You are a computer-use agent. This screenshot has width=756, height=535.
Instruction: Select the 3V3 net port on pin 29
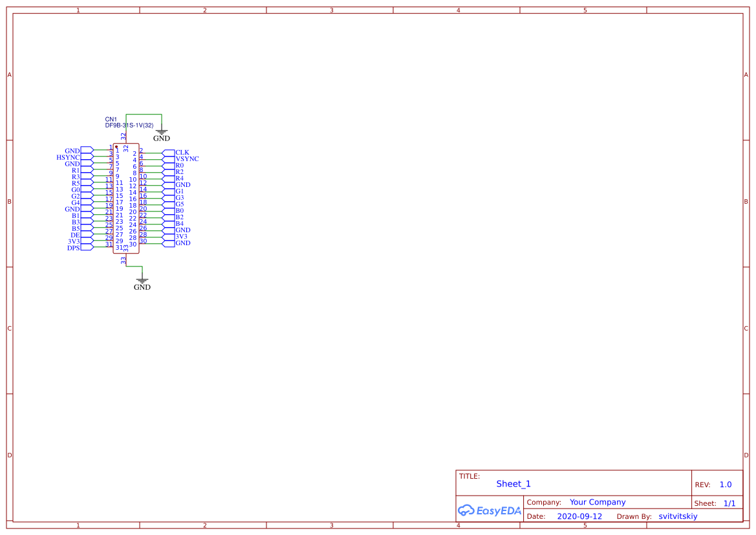(x=81, y=241)
